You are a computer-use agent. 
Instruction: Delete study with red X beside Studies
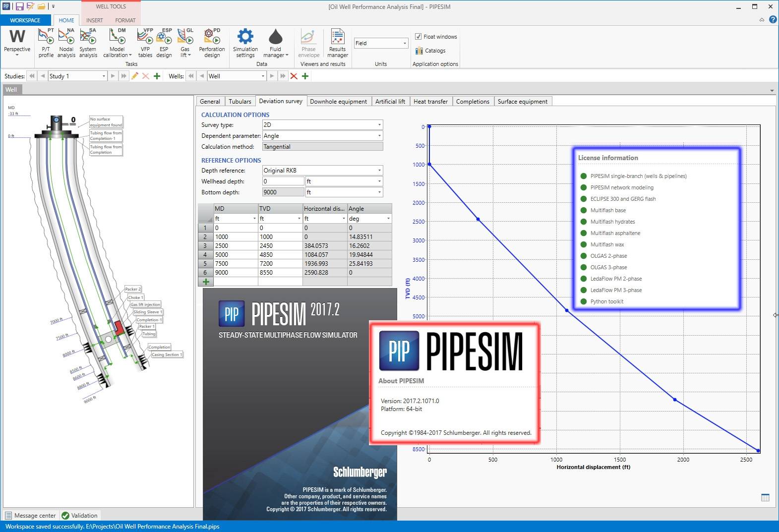[146, 76]
